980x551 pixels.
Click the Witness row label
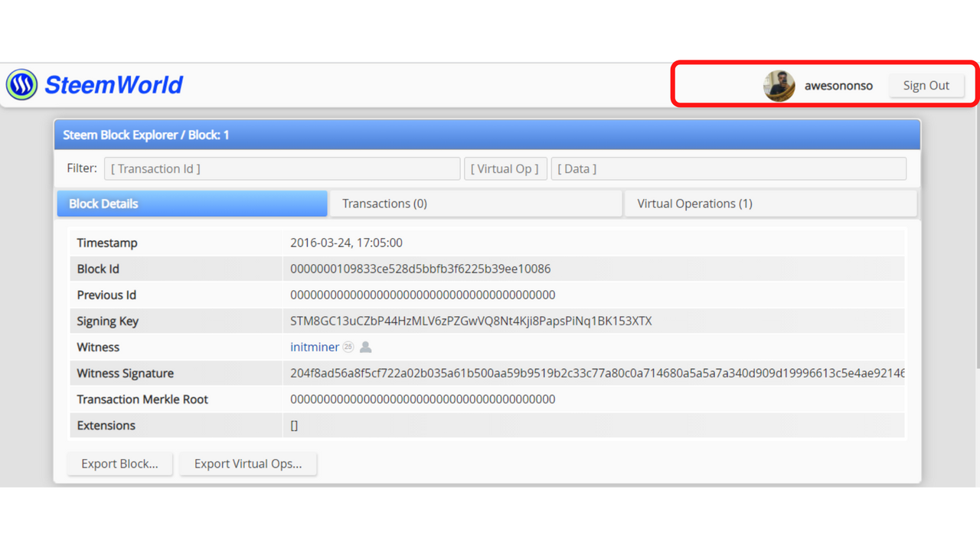click(x=98, y=347)
